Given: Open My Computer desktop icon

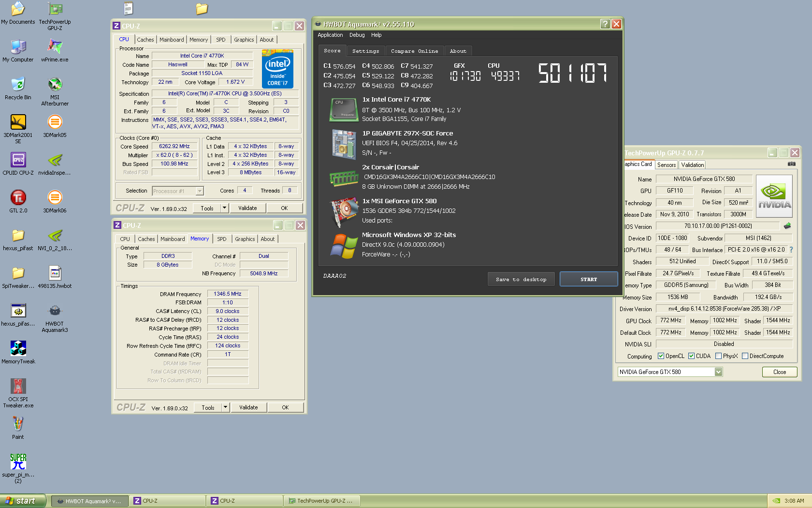Looking at the screenshot, I should (18, 51).
